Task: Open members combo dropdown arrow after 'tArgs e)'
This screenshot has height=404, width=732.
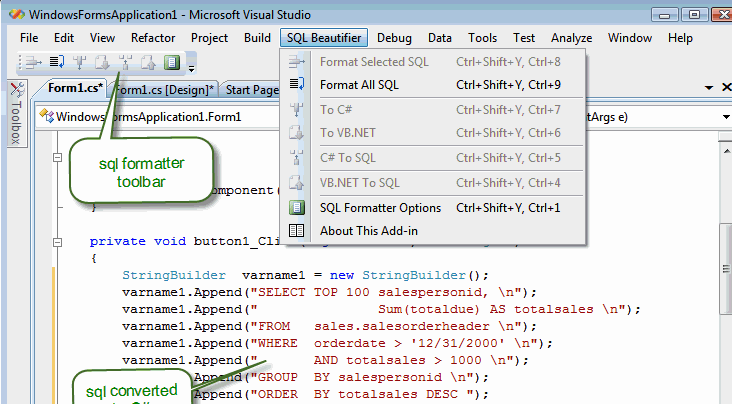Action: point(726,117)
